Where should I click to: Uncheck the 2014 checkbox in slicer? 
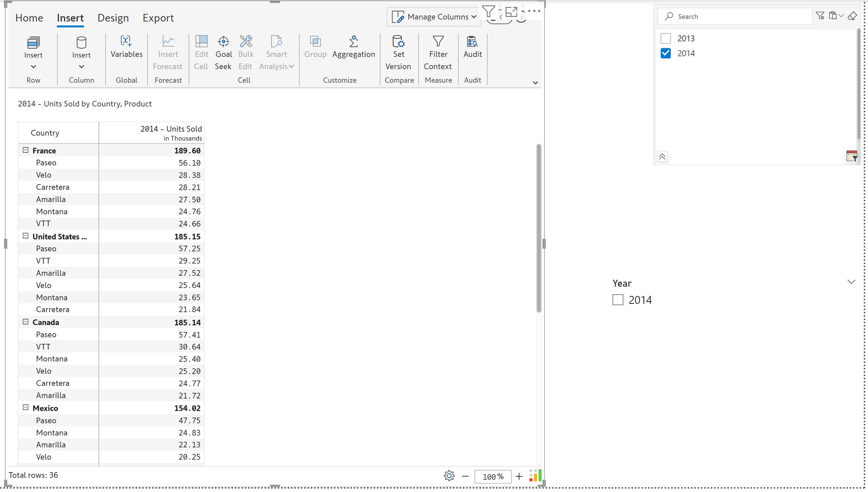(666, 53)
